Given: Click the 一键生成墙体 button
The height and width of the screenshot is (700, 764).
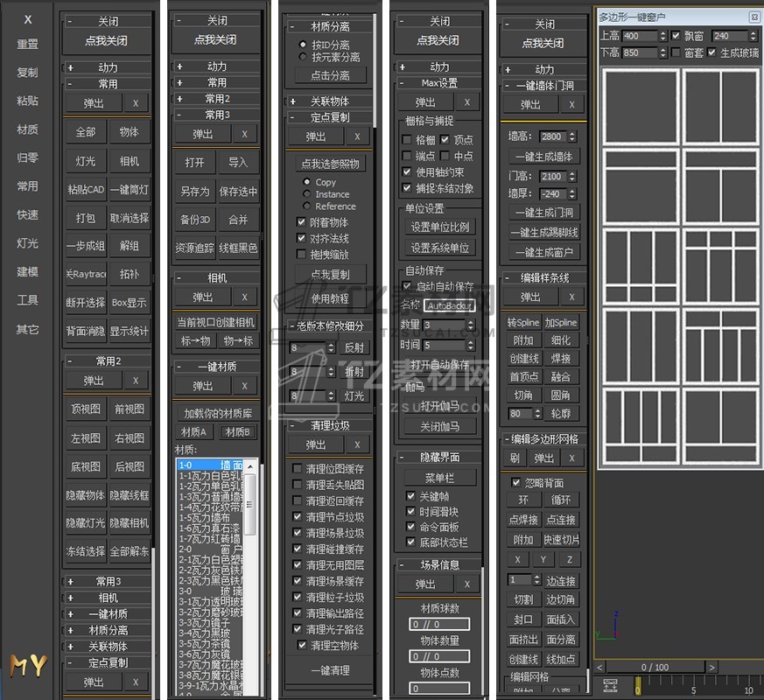Looking at the screenshot, I should [x=543, y=157].
